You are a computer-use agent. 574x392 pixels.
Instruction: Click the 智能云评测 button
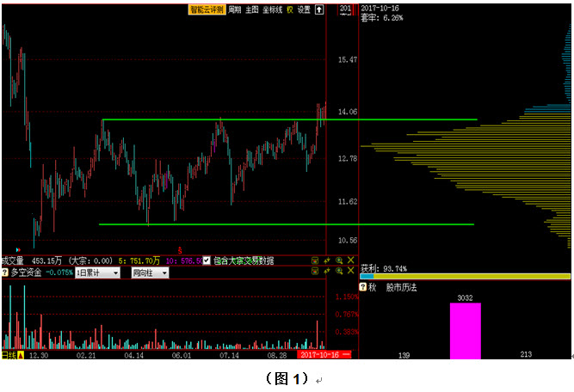click(x=207, y=10)
